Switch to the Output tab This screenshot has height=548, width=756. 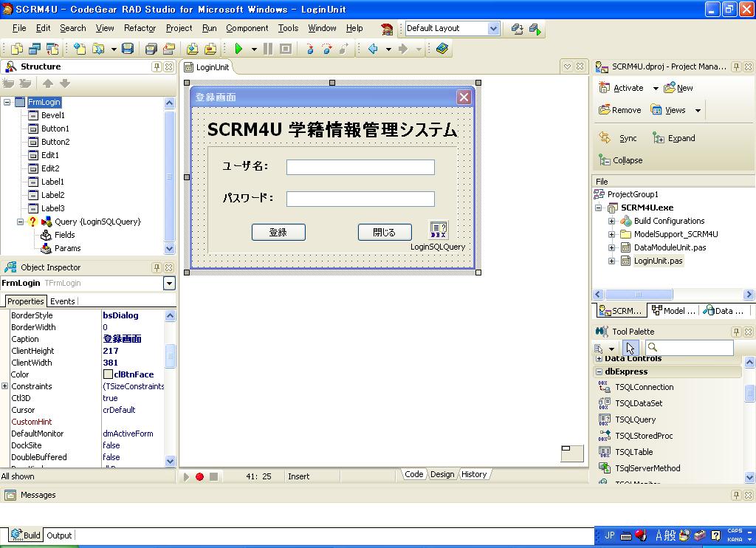pos(59,535)
